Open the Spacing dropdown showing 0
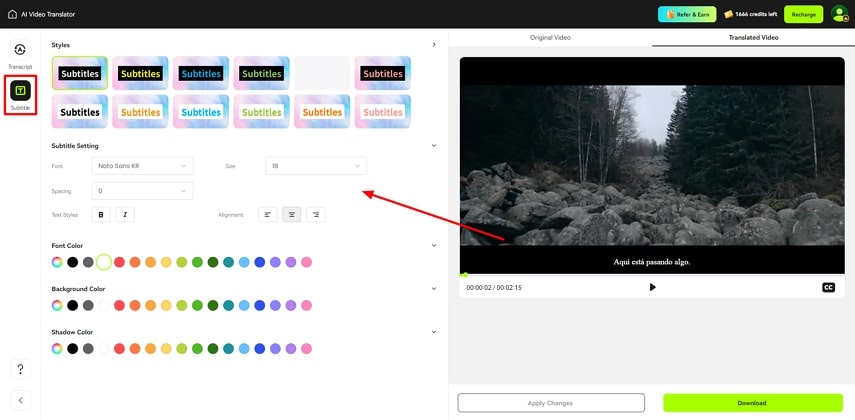This screenshot has width=855, height=420. coord(142,191)
